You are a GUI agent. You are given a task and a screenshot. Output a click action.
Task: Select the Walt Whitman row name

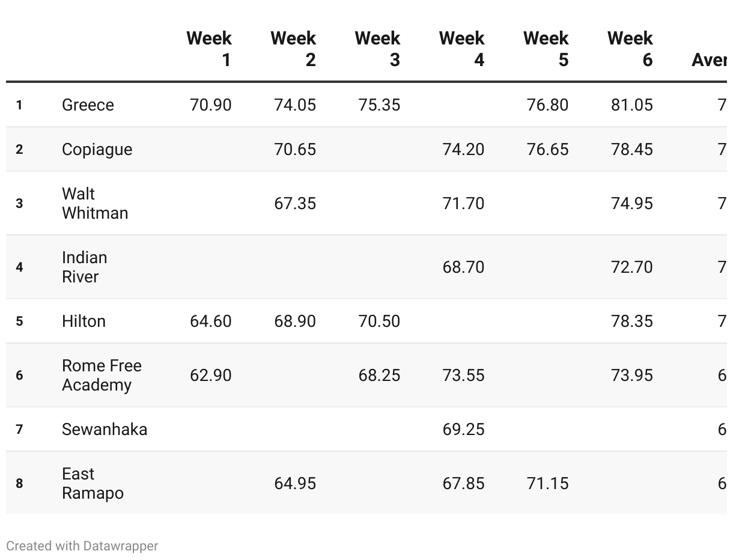(95, 203)
